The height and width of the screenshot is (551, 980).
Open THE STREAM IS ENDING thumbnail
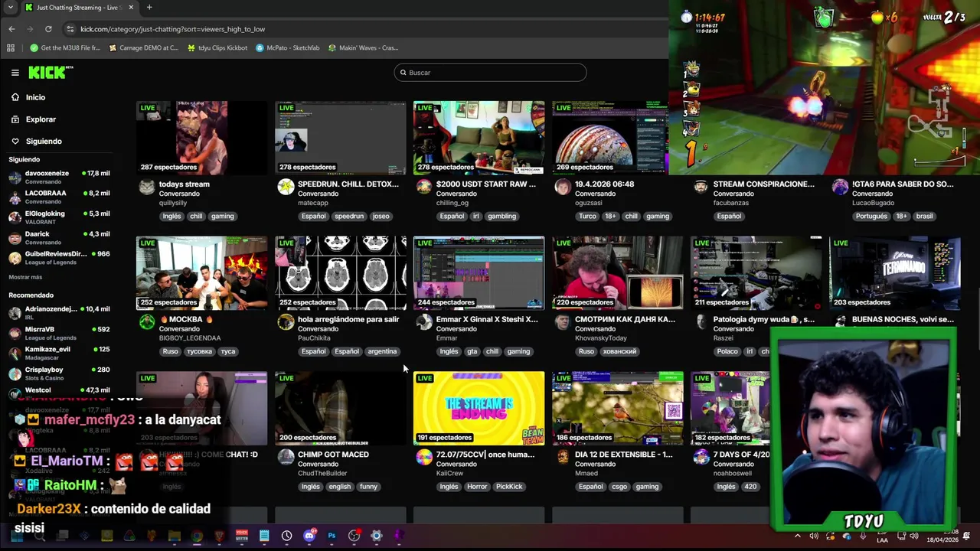tap(479, 408)
